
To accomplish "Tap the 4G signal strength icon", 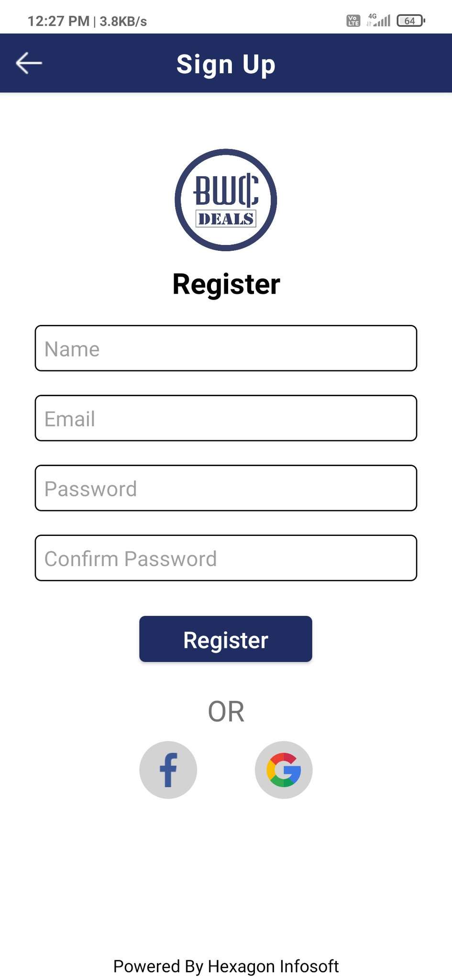I will [378, 20].
